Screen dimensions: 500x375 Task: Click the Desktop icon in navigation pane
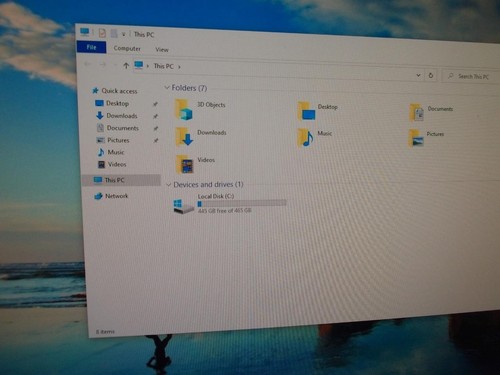(99, 103)
